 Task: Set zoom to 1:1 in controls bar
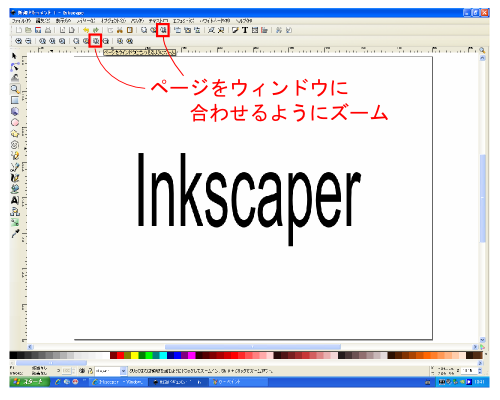(42, 41)
